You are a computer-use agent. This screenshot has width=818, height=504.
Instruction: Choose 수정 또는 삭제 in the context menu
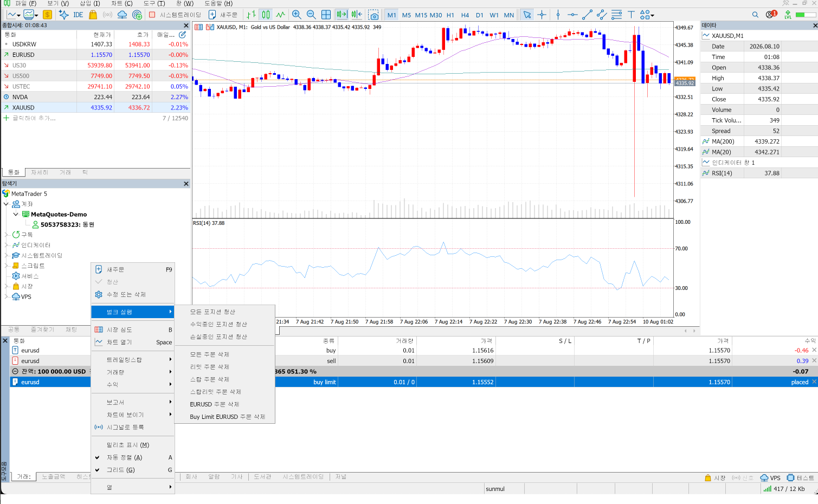point(133,294)
